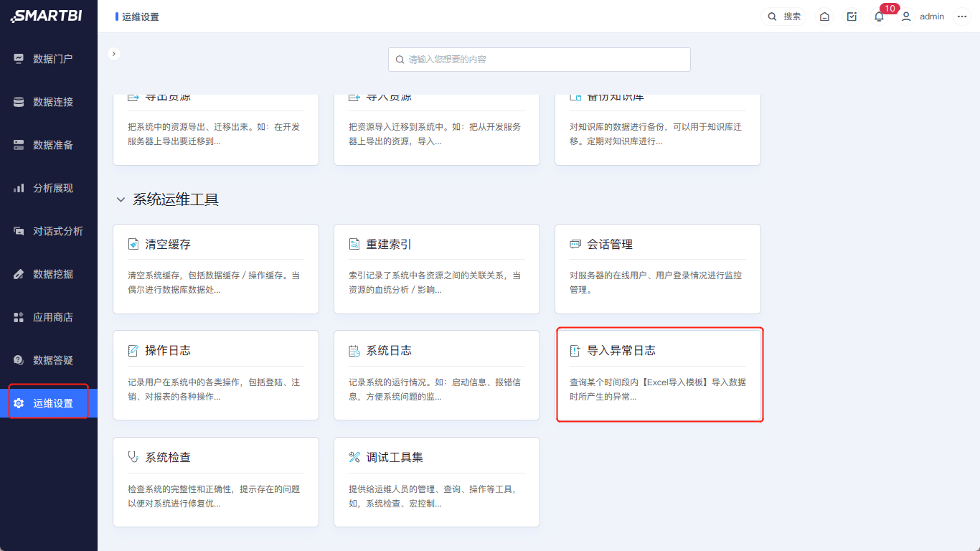Open the 重建索引 card title
This screenshot has height=551, width=980.
[x=389, y=245]
